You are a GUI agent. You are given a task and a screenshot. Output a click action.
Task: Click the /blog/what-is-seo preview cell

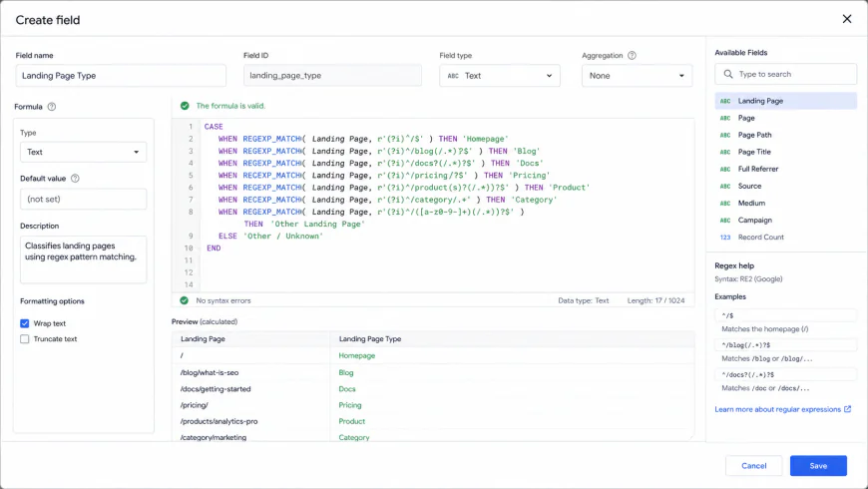click(x=210, y=372)
